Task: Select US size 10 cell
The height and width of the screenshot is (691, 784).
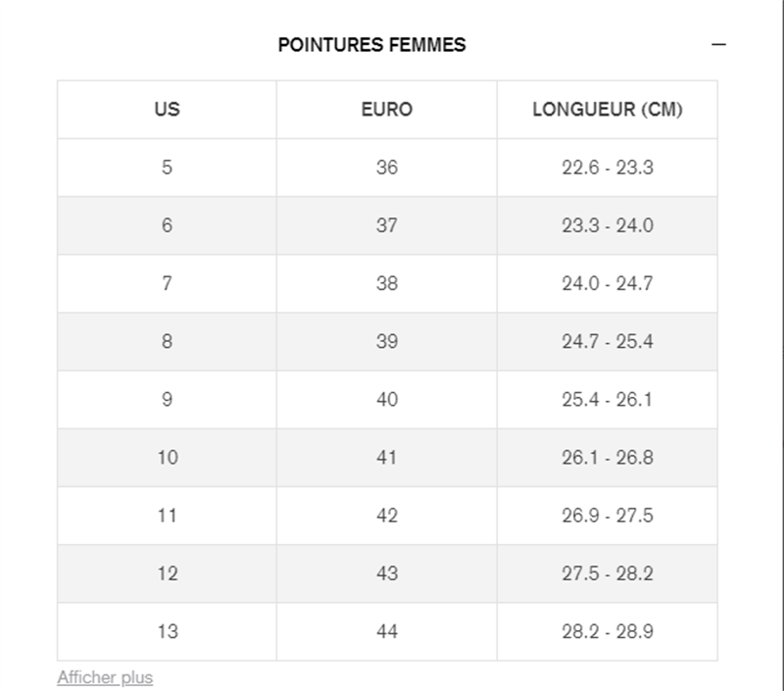Action: (x=167, y=457)
